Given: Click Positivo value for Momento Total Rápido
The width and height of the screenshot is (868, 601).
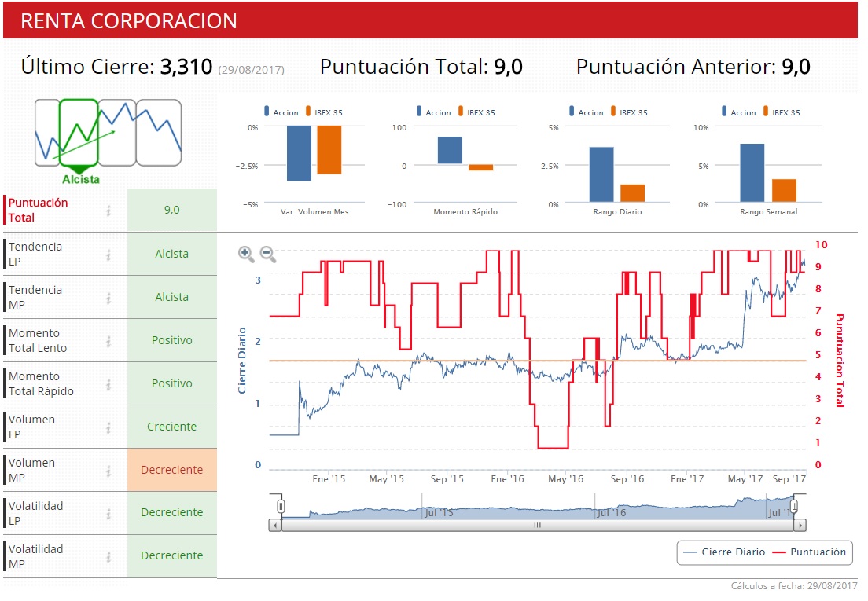Looking at the screenshot, I should pos(172,383).
